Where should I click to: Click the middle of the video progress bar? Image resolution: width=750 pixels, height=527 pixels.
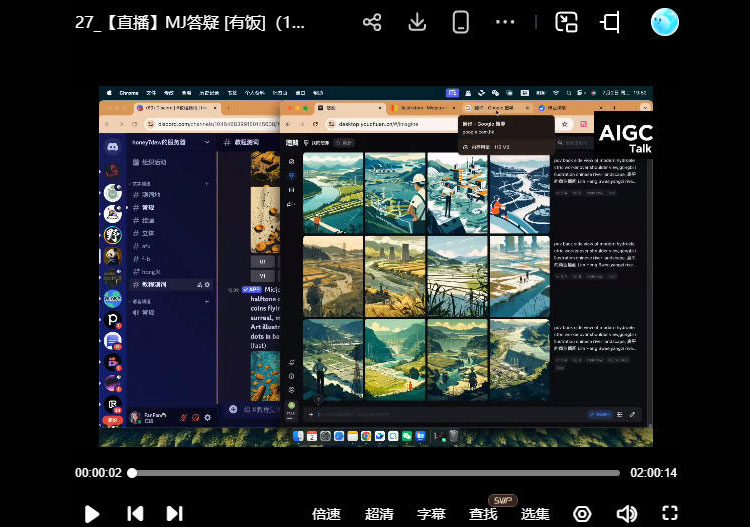tap(375, 473)
